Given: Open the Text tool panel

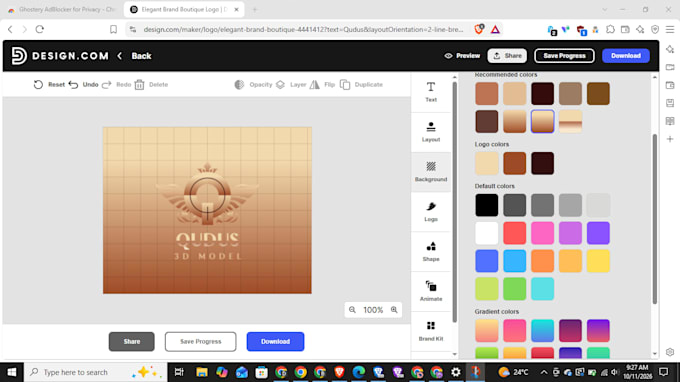Looking at the screenshot, I should [x=431, y=92].
